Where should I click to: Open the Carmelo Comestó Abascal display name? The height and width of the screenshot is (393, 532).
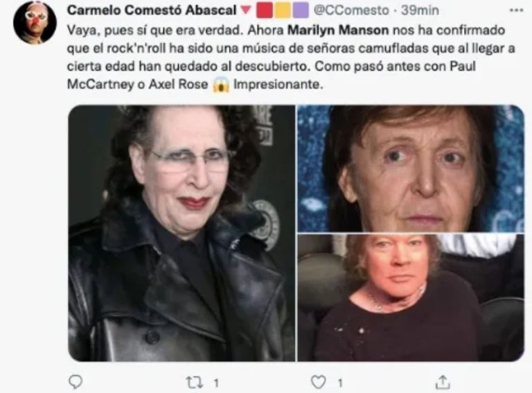pyautogui.click(x=152, y=10)
